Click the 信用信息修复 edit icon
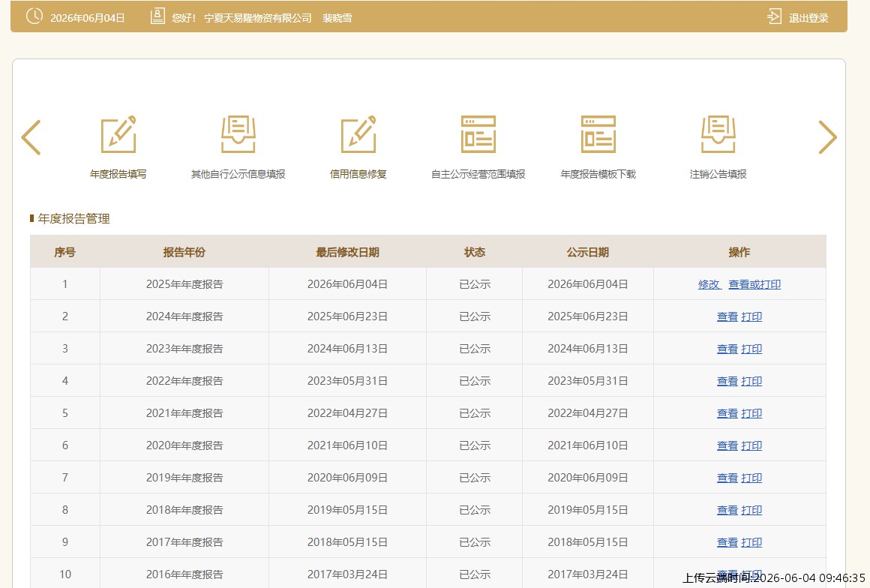Image resolution: width=870 pixels, height=588 pixels. (x=358, y=134)
